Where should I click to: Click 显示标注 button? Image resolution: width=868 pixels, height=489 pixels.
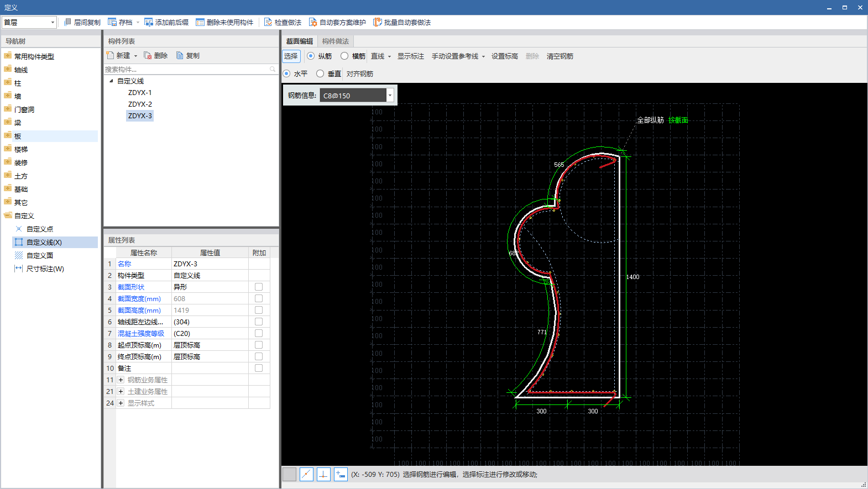(x=411, y=56)
